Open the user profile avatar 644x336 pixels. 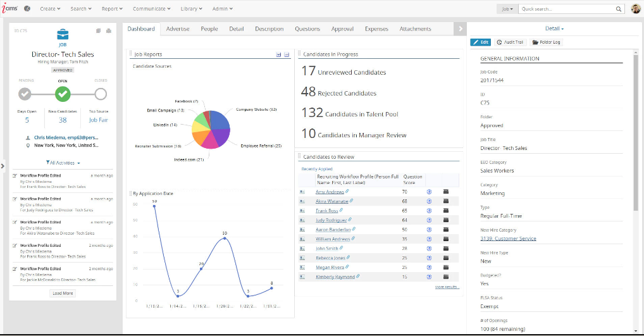(636, 9)
